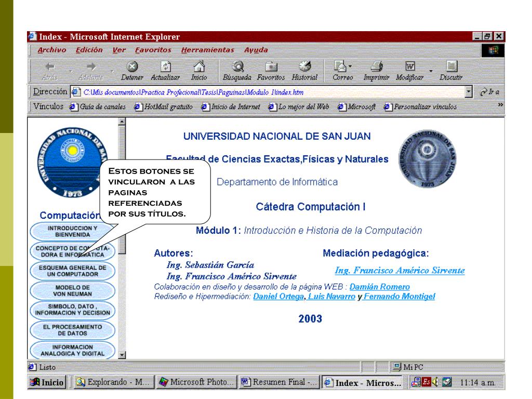Viewport: 532px width, 399px height.
Task: Open the Ver menu
Action: [x=119, y=50]
